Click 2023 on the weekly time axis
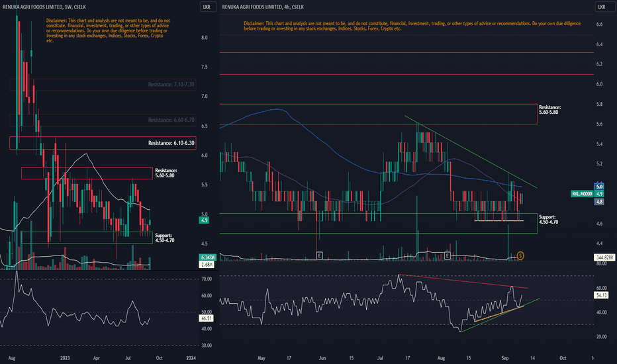Viewport: 617px width, 364px height. 65,357
